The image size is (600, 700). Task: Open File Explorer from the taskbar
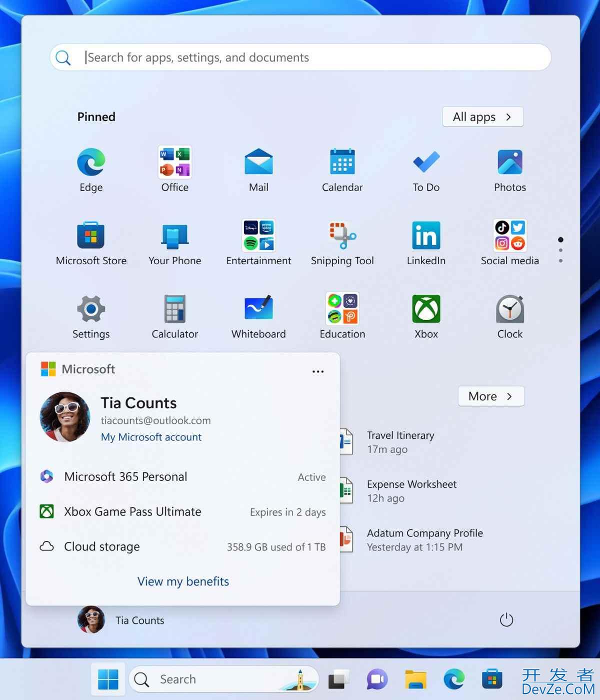415,679
